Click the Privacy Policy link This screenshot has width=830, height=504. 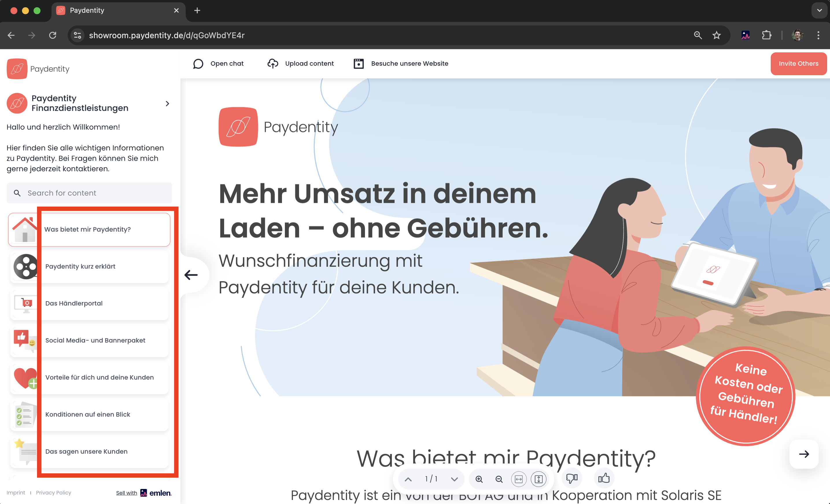tap(54, 492)
